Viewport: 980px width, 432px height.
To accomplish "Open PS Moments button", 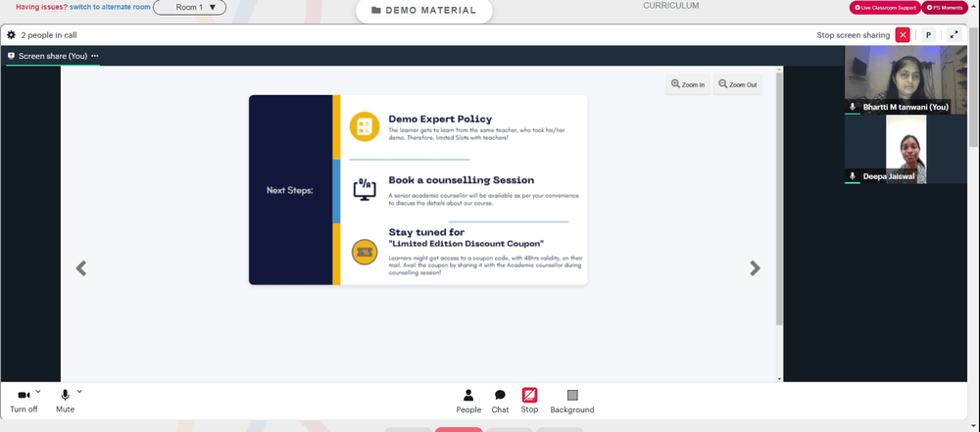I will (947, 8).
